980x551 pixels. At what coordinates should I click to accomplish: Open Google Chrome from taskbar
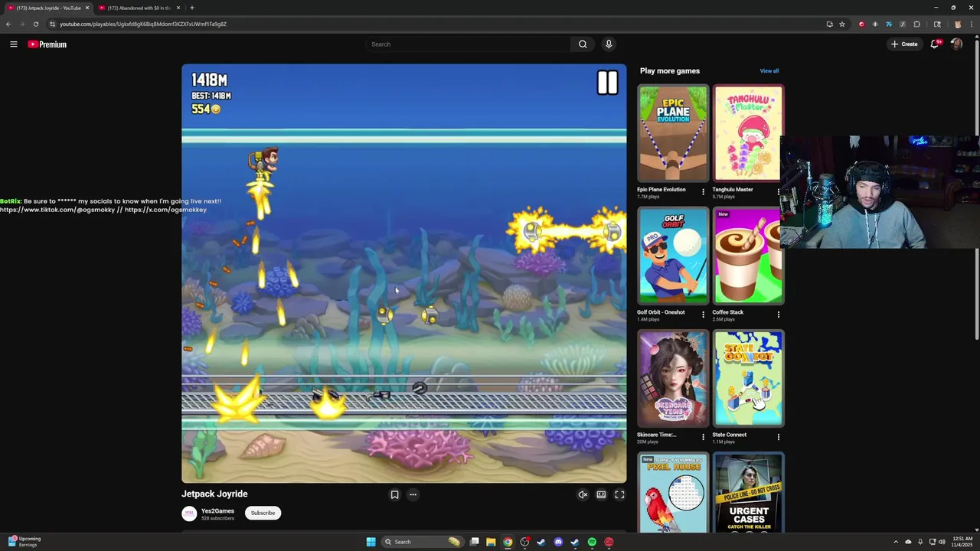click(x=508, y=542)
